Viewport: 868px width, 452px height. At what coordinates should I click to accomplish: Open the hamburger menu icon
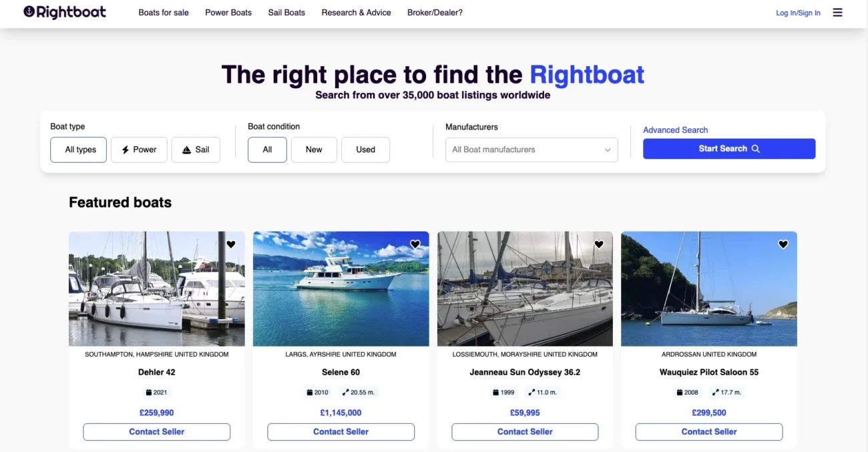coord(837,13)
